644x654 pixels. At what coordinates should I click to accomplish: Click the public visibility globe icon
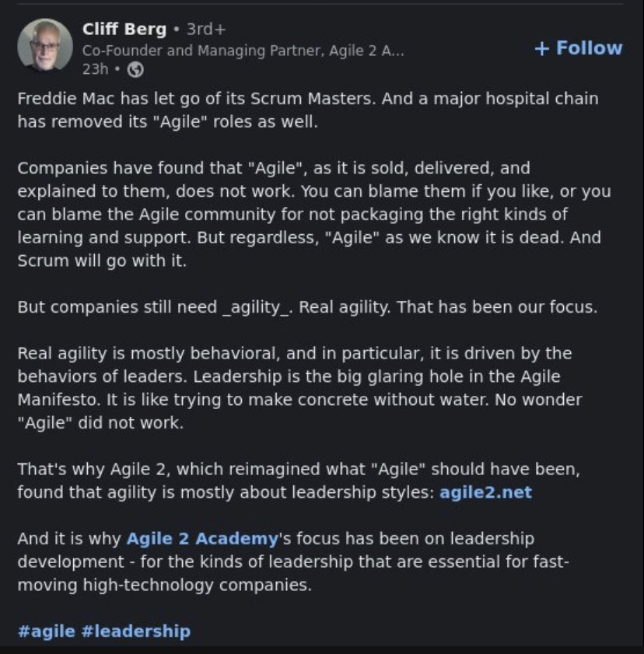click(135, 70)
